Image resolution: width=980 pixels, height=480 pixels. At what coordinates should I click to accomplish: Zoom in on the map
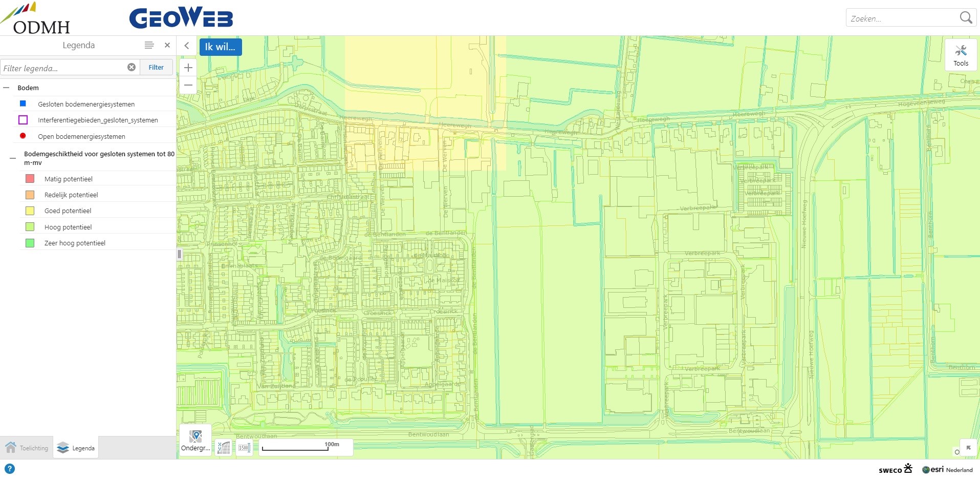[188, 68]
